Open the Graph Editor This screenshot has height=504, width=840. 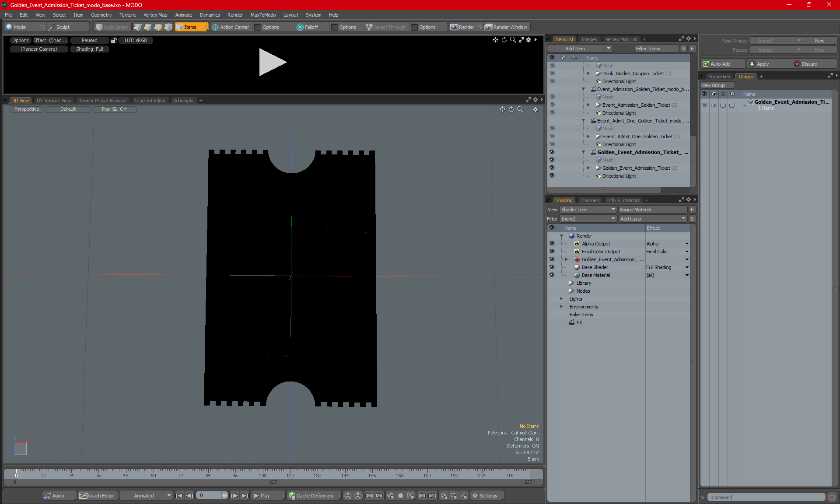tap(97, 496)
